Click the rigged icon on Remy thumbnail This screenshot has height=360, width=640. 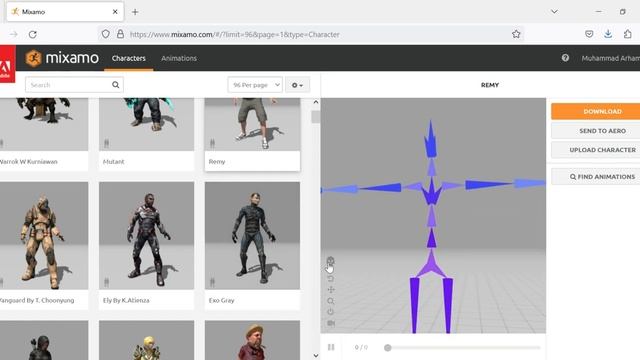[x=212, y=143]
